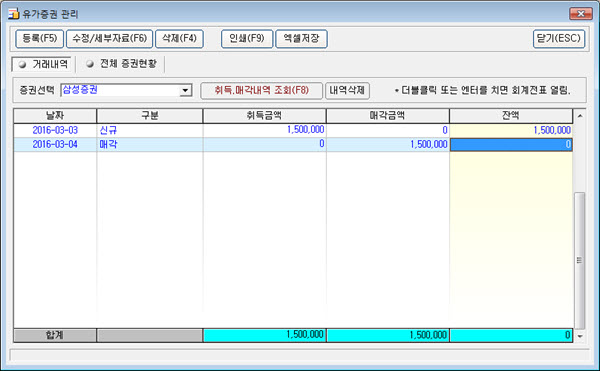
Task: Click the 잔액 column header
Action: click(x=511, y=116)
